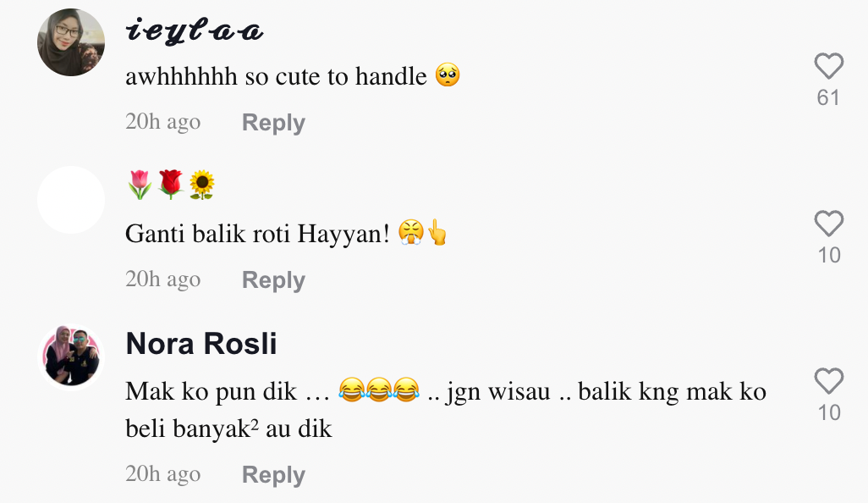Open the ieylaa username link
The width and height of the screenshot is (868, 503).
195,30
